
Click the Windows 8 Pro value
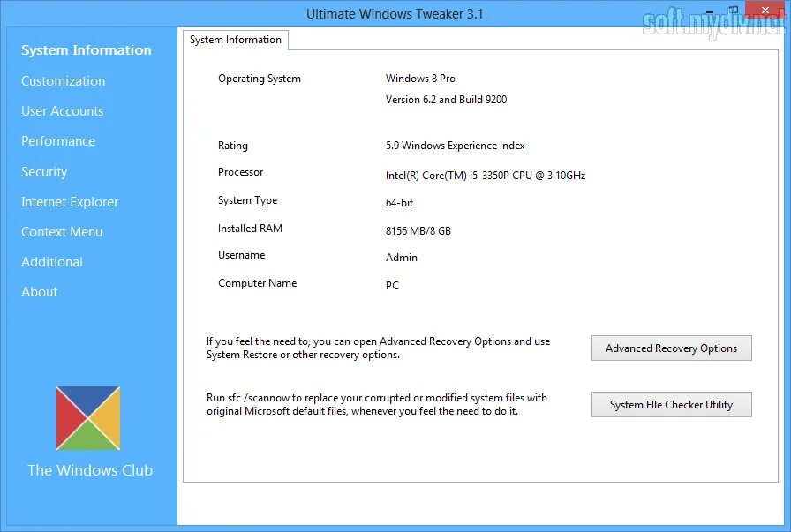point(420,79)
